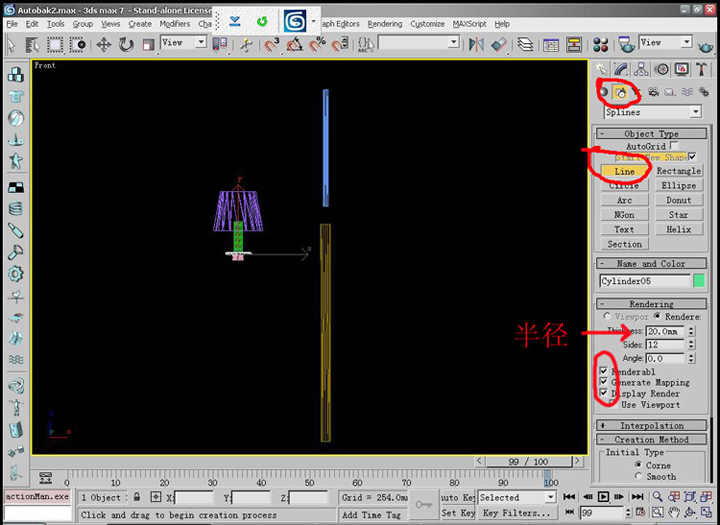
Task: Switch to the Display panel tab
Action: (x=682, y=69)
